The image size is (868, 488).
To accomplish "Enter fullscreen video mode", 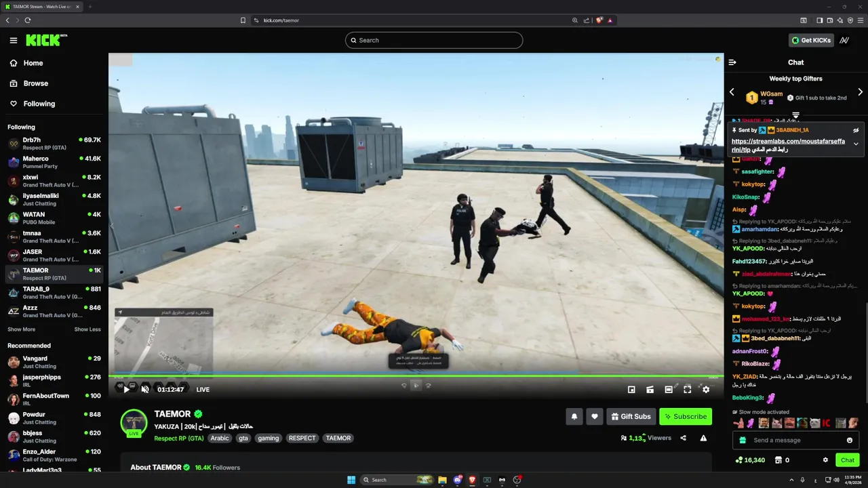I will [687, 389].
